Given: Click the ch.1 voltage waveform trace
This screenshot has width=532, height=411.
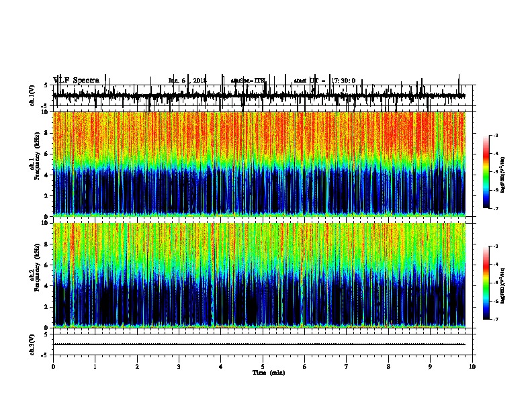Looking at the screenshot, I should point(259,95).
